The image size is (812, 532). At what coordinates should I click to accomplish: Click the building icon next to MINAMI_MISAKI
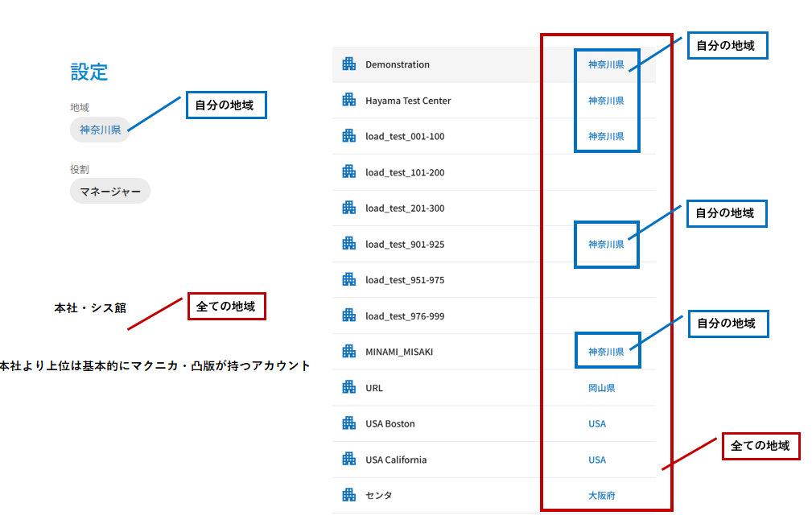[348, 352]
